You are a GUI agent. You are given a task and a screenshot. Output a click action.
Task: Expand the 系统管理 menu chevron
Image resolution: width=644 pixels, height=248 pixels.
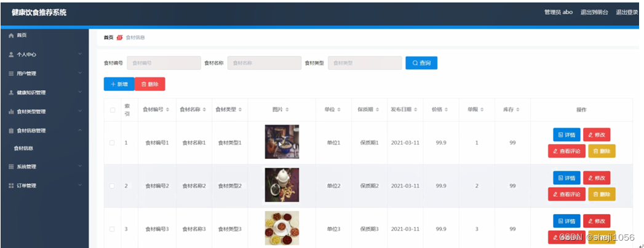(80, 166)
